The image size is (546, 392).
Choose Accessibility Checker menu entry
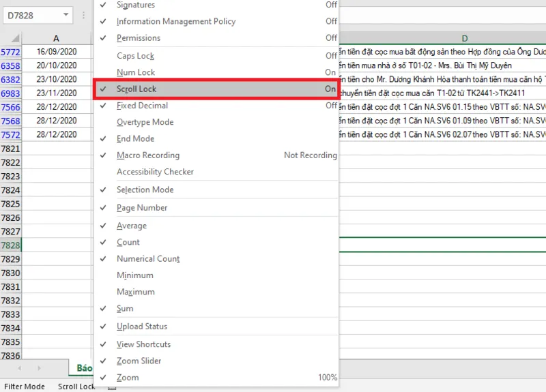[x=216, y=172]
